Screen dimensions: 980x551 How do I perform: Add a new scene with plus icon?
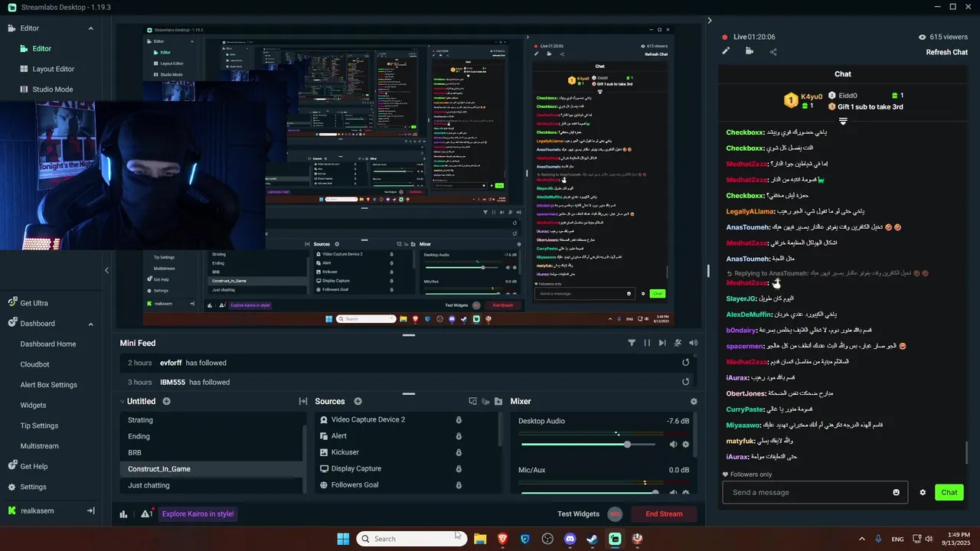(166, 401)
